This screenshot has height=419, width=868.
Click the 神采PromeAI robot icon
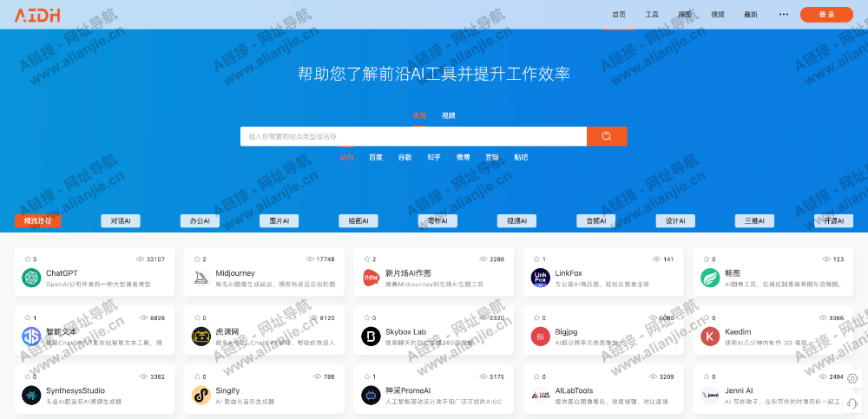click(371, 396)
